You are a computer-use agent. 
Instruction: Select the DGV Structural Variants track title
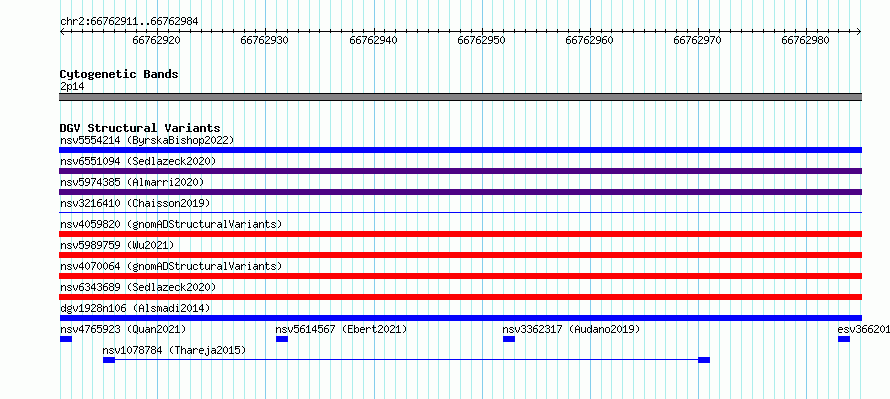pos(140,128)
